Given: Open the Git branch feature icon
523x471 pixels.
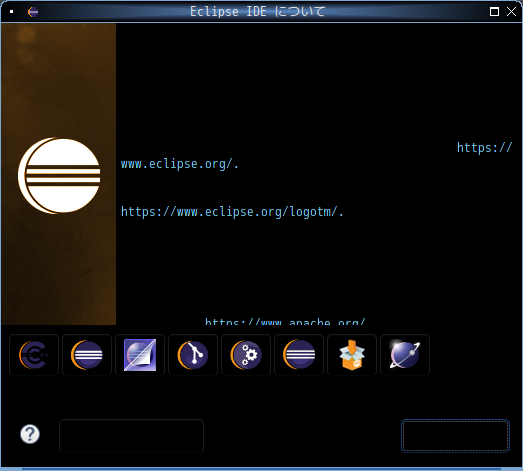Looking at the screenshot, I should click(193, 355).
